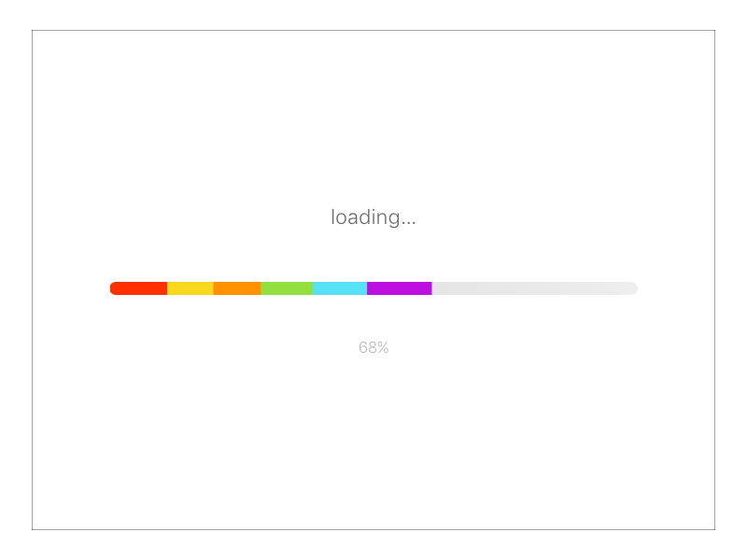Click the cyan section of the loading bar
The height and width of the screenshot is (560, 747).
click(x=341, y=288)
